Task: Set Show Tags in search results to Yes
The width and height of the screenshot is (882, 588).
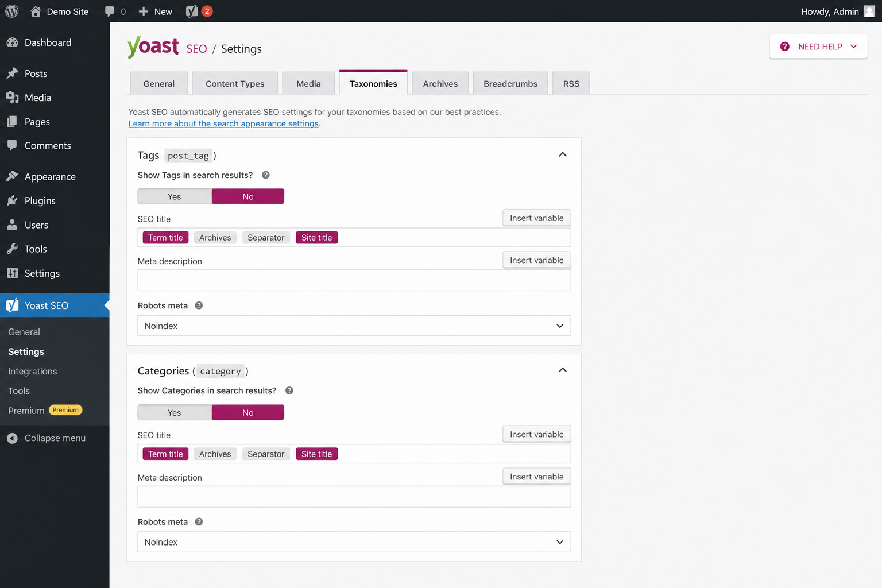Action: 175,196
